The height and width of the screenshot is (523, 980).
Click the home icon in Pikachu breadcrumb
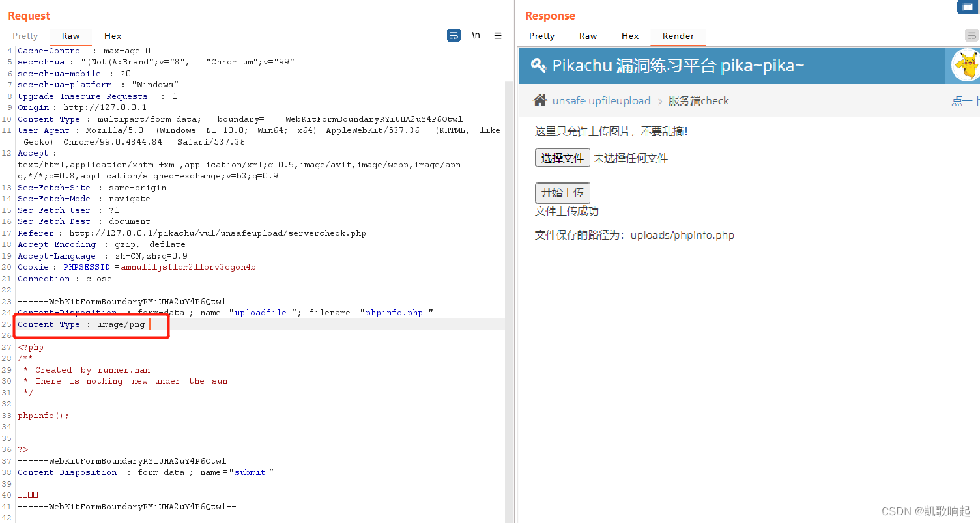[540, 100]
